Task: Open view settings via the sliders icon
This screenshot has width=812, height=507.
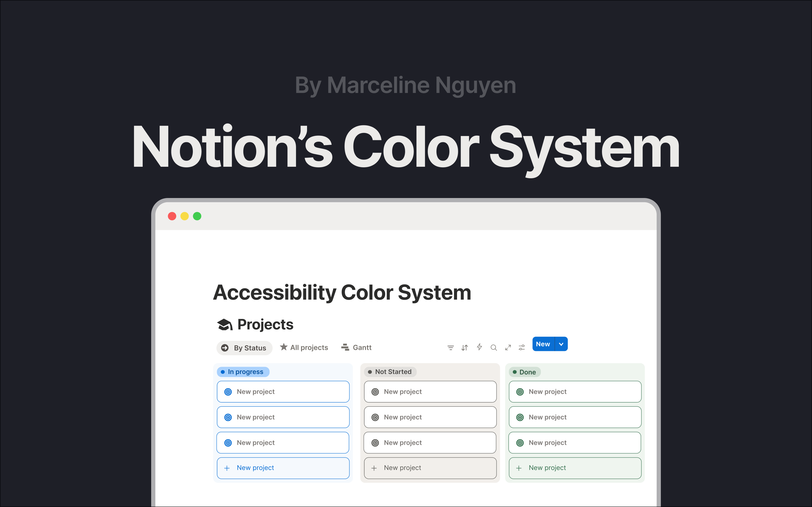Action: pyautogui.click(x=522, y=347)
